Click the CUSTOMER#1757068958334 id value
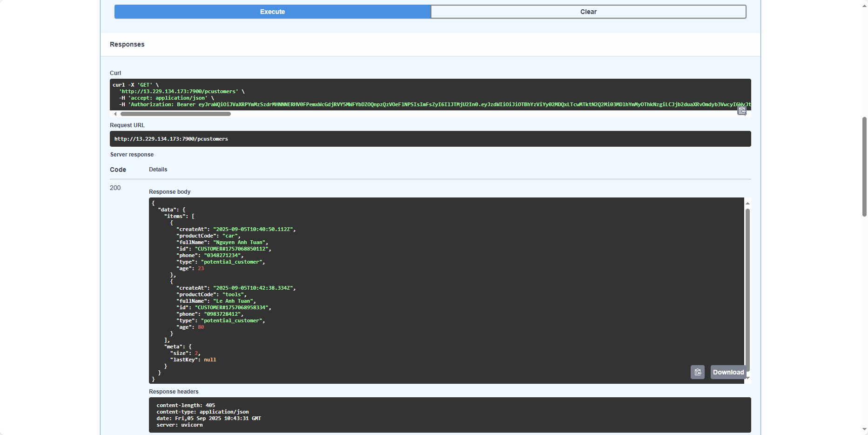The height and width of the screenshot is (435, 868). coord(231,307)
